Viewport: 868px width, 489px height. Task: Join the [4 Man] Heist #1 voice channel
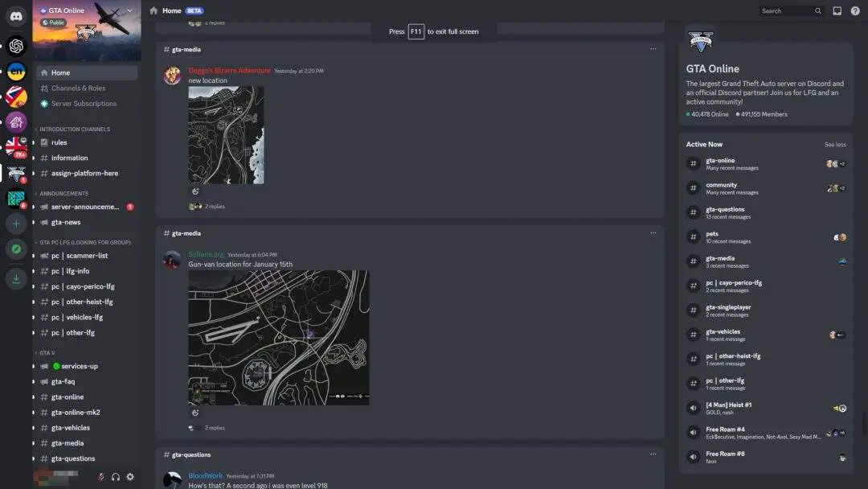click(766, 408)
